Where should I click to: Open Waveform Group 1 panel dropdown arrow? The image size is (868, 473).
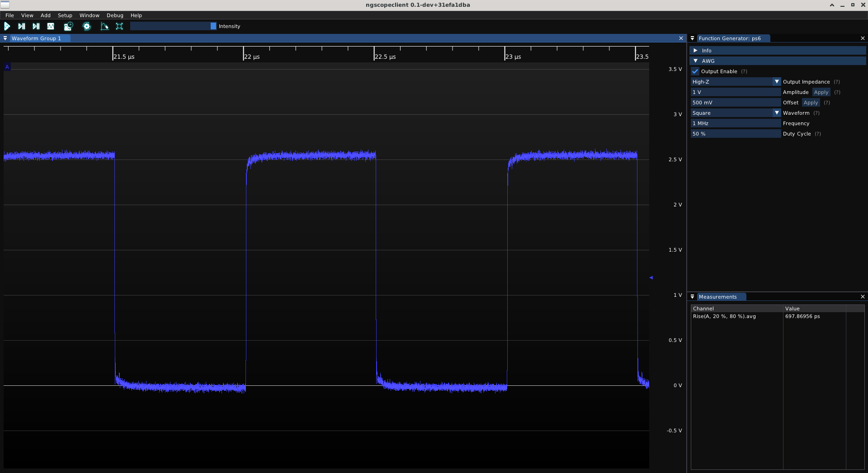(5, 38)
